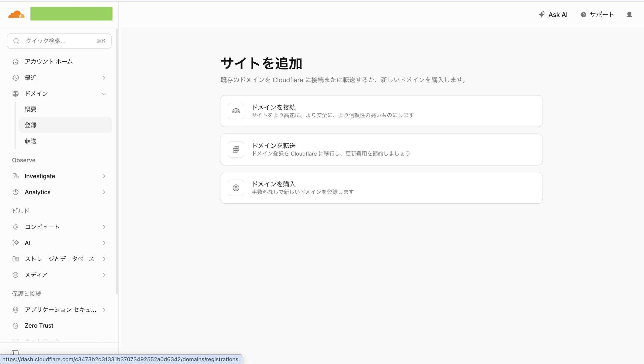644x364 pixels.
Task: Click the sparkle icon beside Ask AI
Action: coord(542,14)
